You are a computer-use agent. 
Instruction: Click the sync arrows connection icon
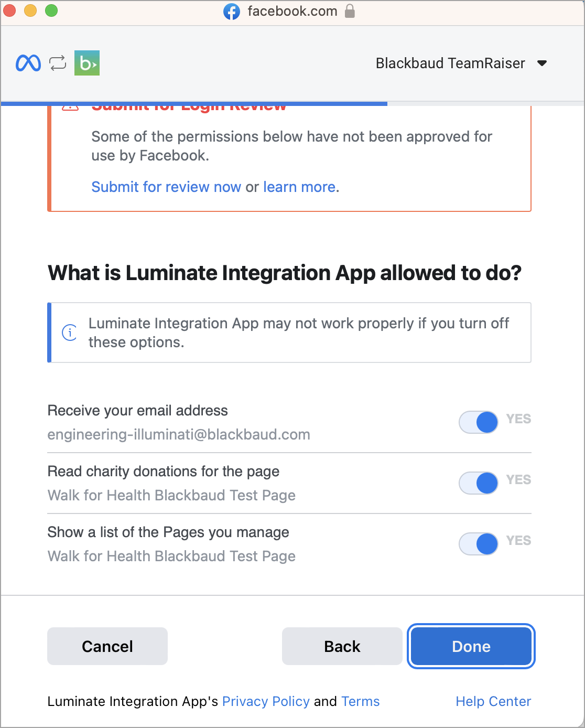57,63
